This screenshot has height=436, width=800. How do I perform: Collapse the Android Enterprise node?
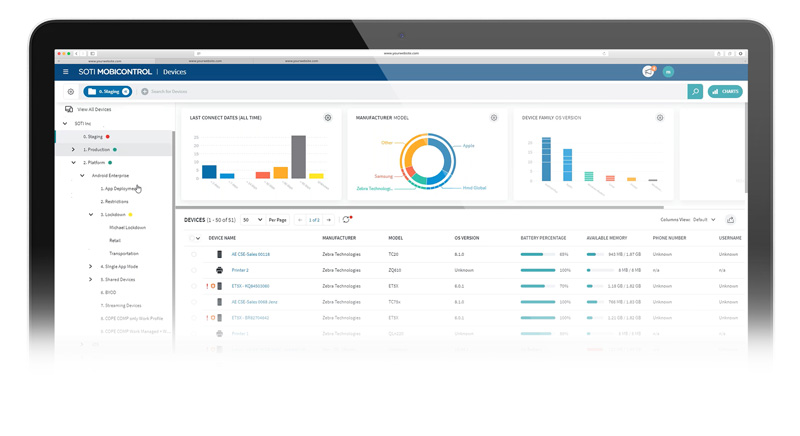[x=82, y=175]
